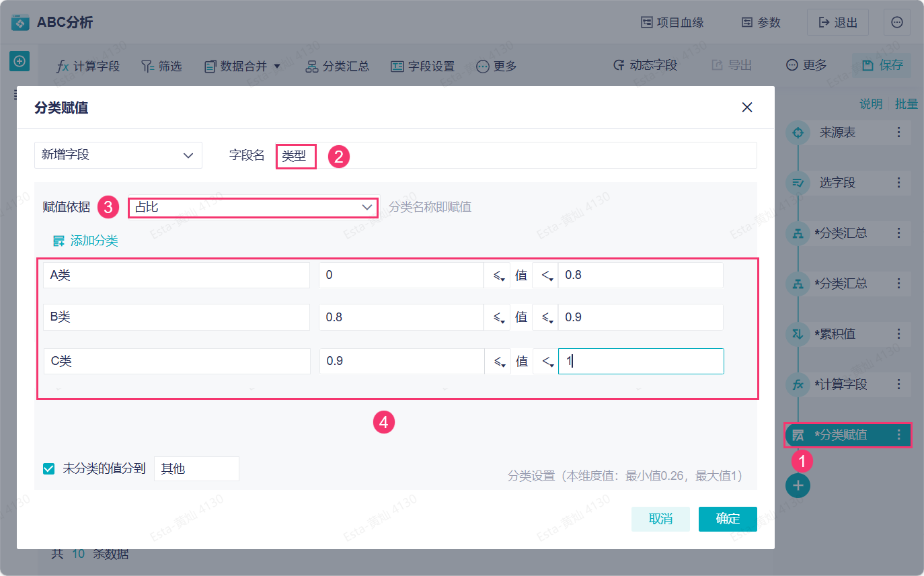Open 更多 next to 导出
Viewport: 924px width, 576px height.
[x=806, y=65]
